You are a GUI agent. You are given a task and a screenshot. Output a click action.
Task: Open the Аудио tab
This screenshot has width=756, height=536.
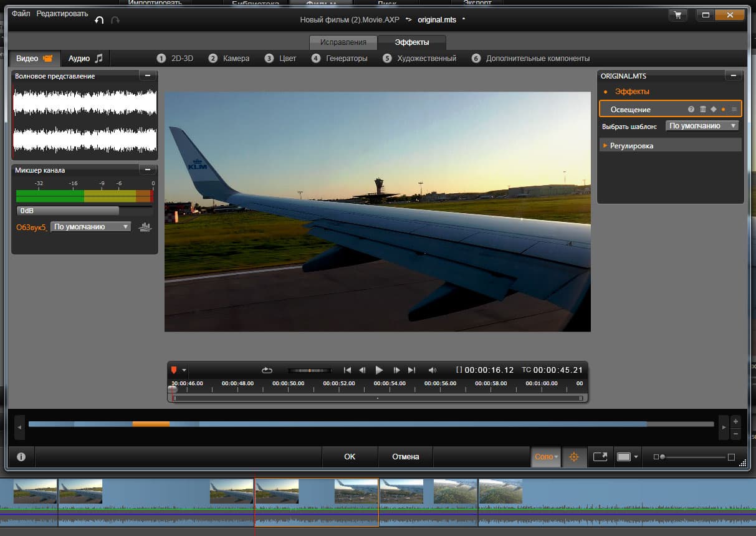coord(85,59)
